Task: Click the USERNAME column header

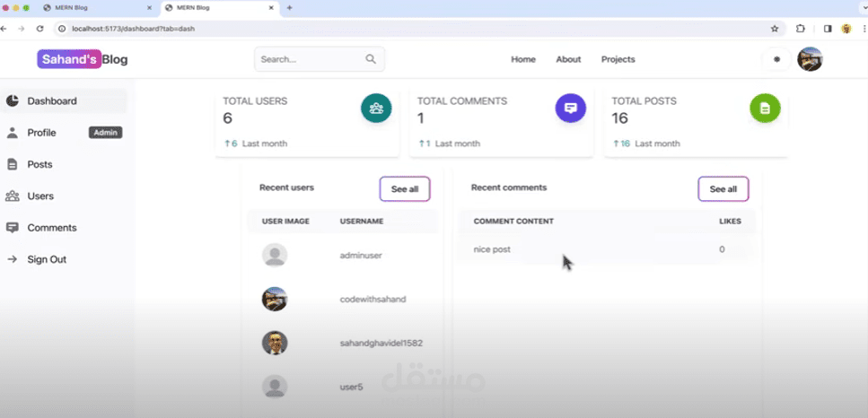Action: point(362,222)
